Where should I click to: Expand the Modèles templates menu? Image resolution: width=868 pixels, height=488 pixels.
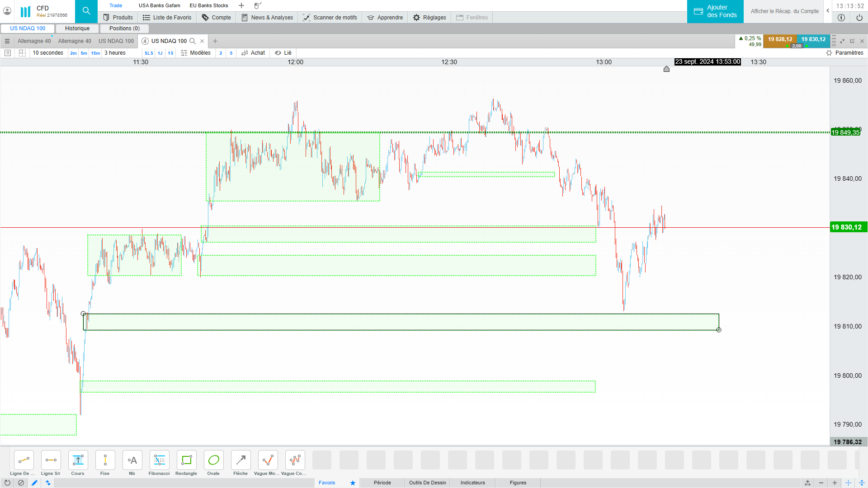[x=196, y=53]
